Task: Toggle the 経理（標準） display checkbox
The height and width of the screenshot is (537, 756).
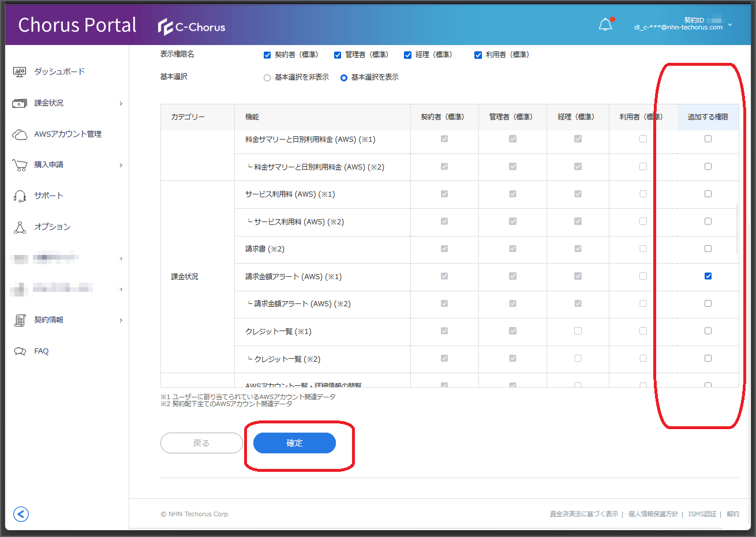Action: (x=407, y=55)
